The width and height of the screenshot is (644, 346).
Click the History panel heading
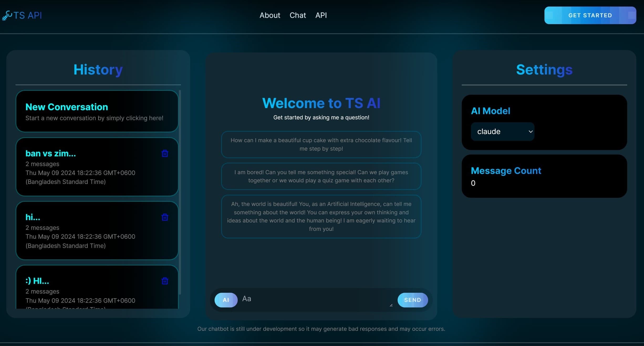click(98, 70)
